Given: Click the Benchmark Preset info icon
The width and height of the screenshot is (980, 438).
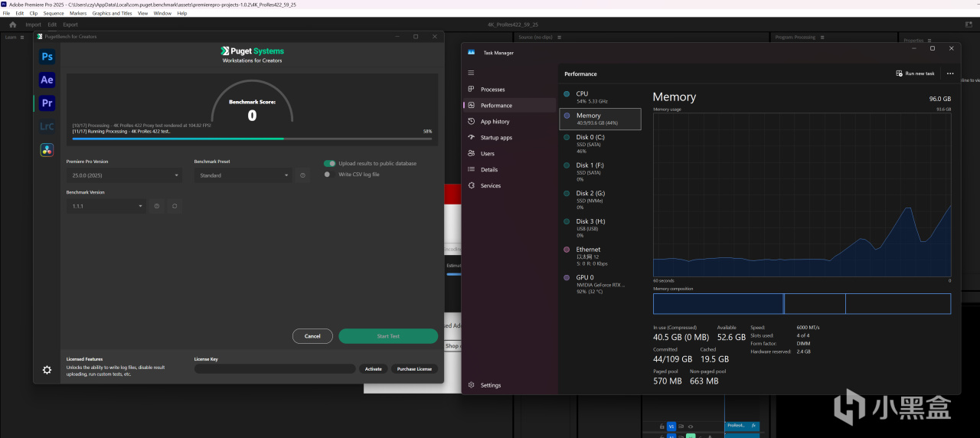Looking at the screenshot, I should tap(302, 175).
